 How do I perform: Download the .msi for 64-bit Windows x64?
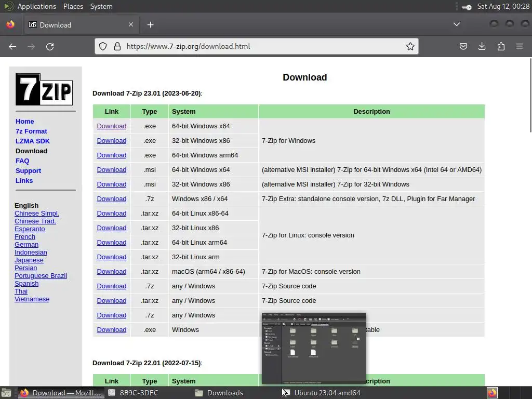(112, 170)
